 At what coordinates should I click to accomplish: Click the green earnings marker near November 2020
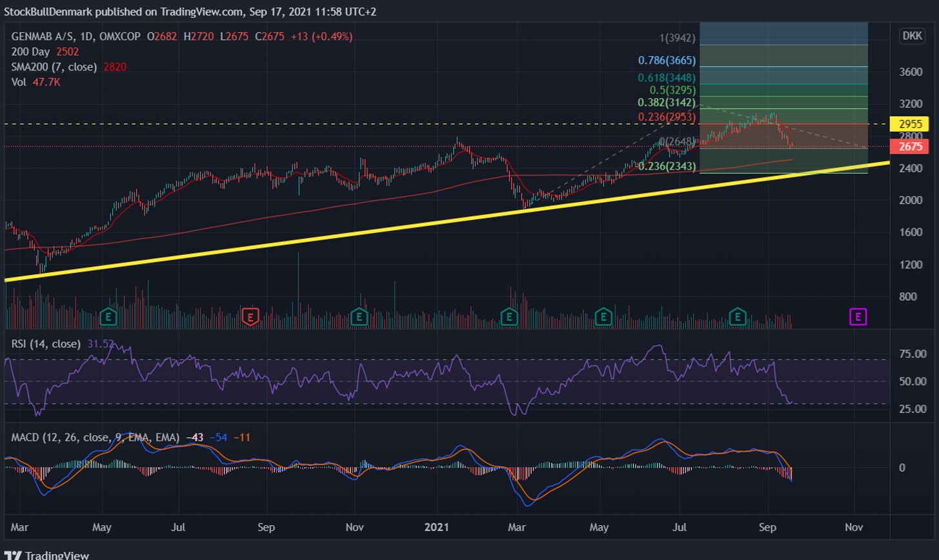click(x=358, y=316)
